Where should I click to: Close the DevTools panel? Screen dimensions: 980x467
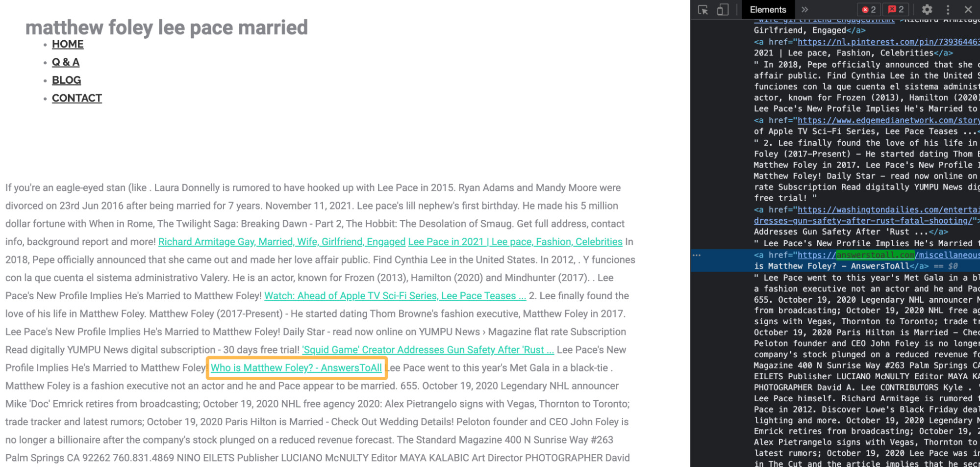point(968,10)
